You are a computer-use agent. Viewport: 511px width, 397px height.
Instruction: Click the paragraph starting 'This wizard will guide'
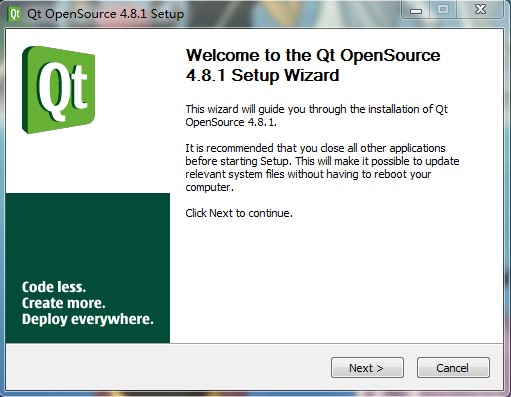pyautogui.click(x=317, y=115)
